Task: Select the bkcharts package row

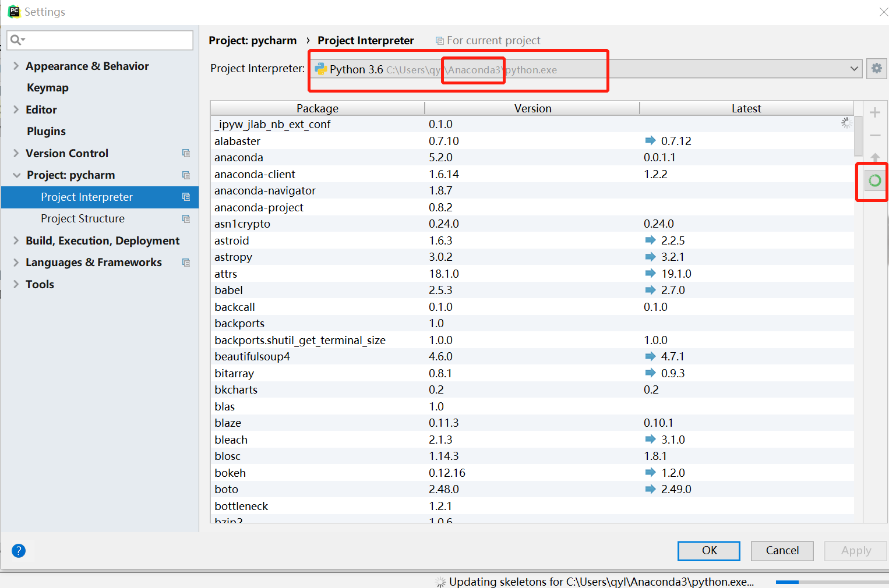Action: 532,389
